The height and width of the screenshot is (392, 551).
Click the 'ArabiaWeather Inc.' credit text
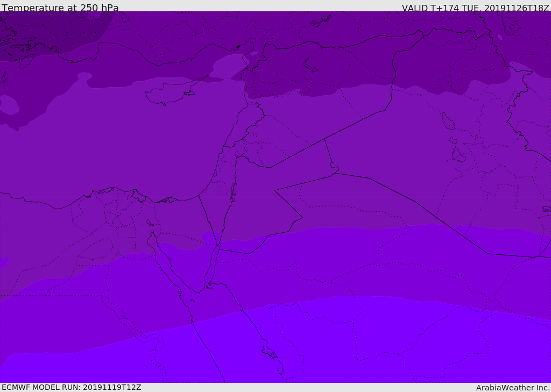[513, 388]
